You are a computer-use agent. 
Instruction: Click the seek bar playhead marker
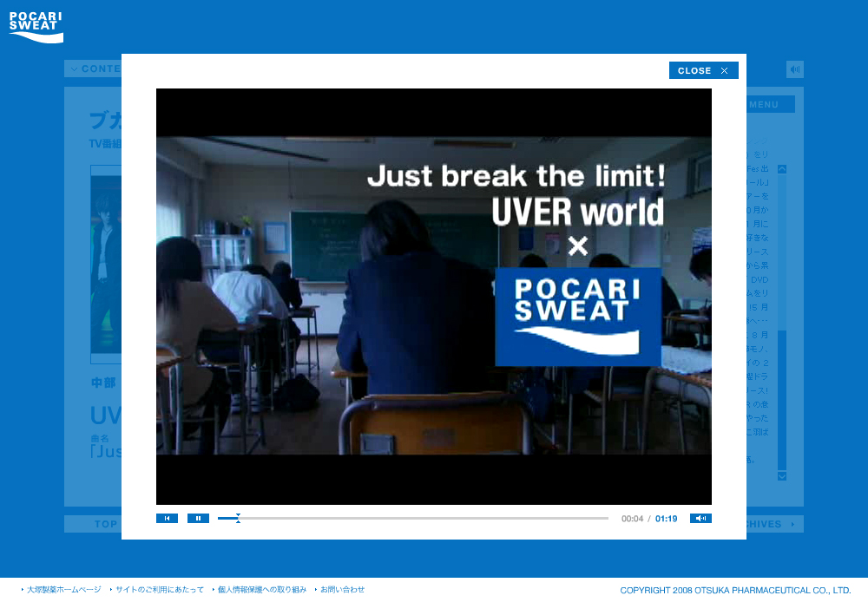point(238,519)
